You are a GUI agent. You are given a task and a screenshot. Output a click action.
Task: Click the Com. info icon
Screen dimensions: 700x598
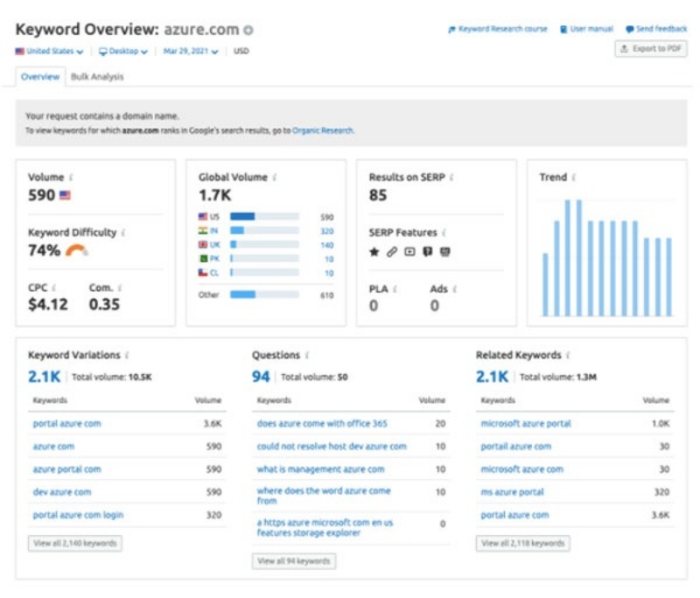pyautogui.click(x=120, y=289)
